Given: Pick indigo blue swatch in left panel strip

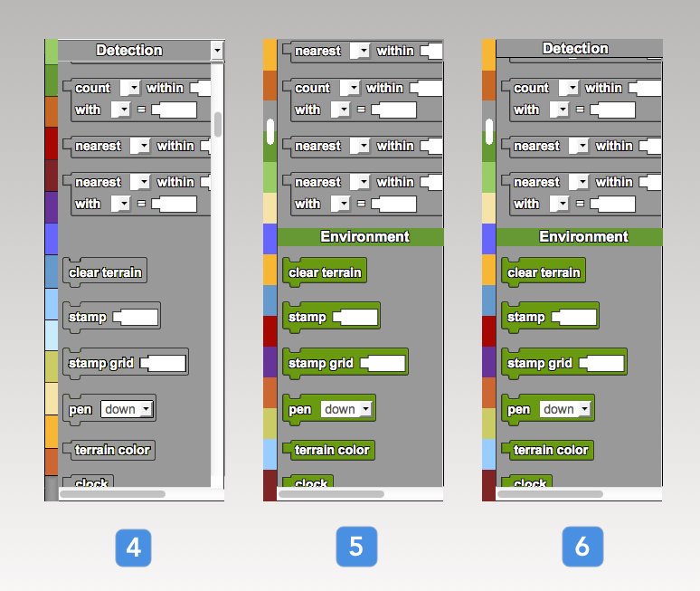Looking at the screenshot, I should (52, 239).
